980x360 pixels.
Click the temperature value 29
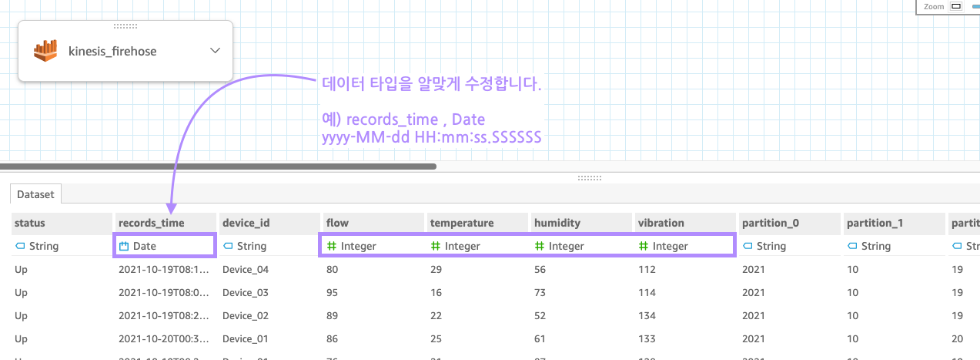[x=436, y=270]
